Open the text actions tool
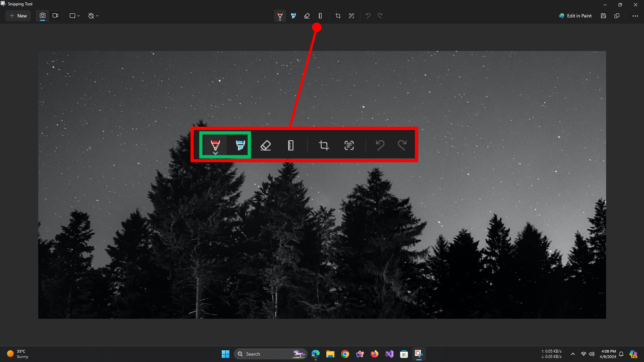644x362 pixels. tap(351, 16)
